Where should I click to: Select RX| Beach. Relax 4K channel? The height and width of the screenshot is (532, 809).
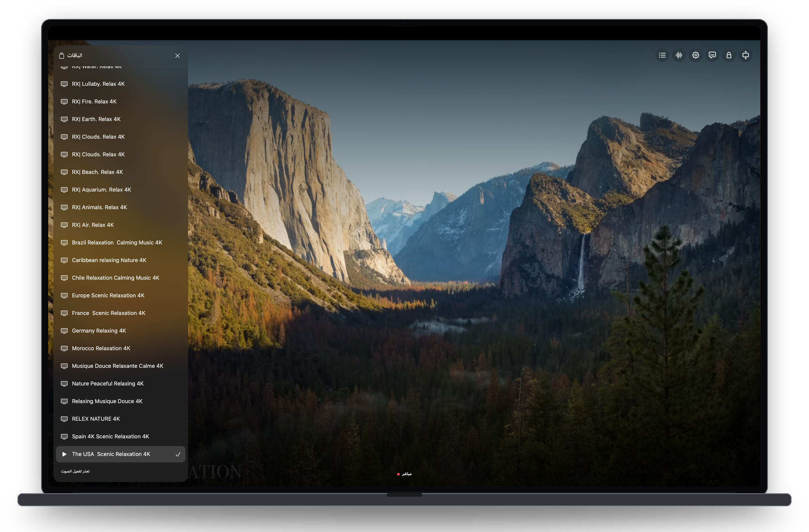pos(121,172)
